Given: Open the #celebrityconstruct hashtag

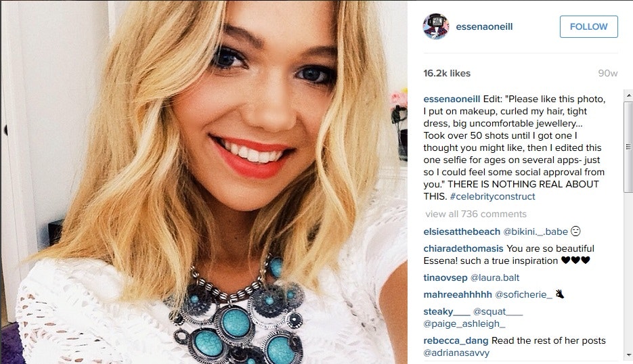Looking at the screenshot, I should pyautogui.click(x=492, y=196).
